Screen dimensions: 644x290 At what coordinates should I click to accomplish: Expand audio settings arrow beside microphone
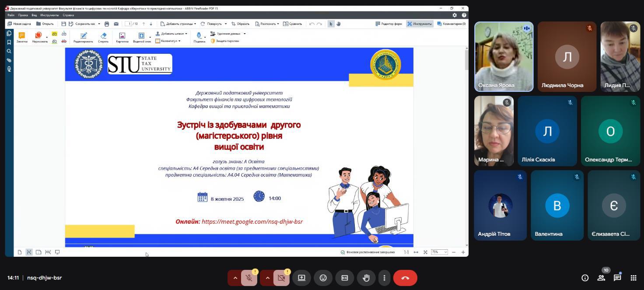coord(235,278)
